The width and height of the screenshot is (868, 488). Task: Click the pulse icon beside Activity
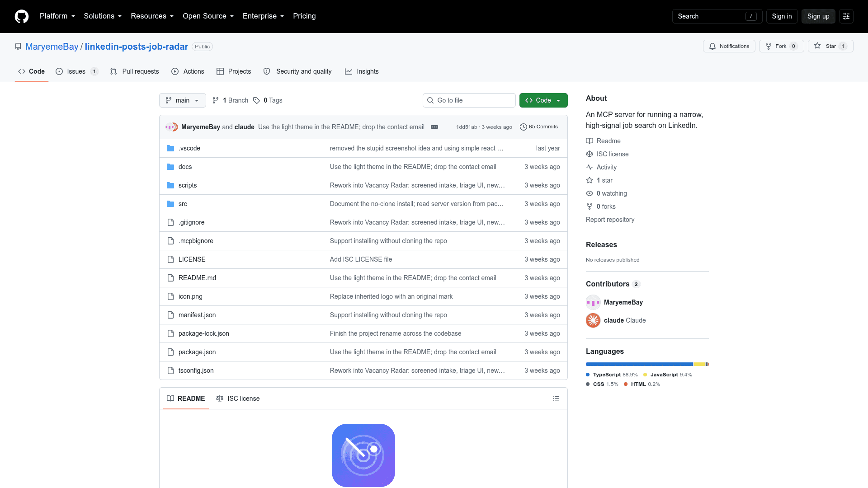point(590,167)
